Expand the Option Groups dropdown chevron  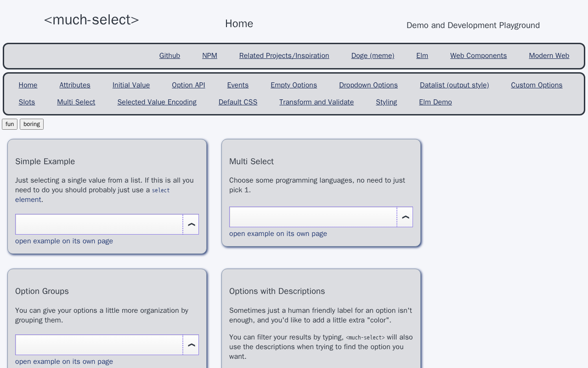click(191, 345)
